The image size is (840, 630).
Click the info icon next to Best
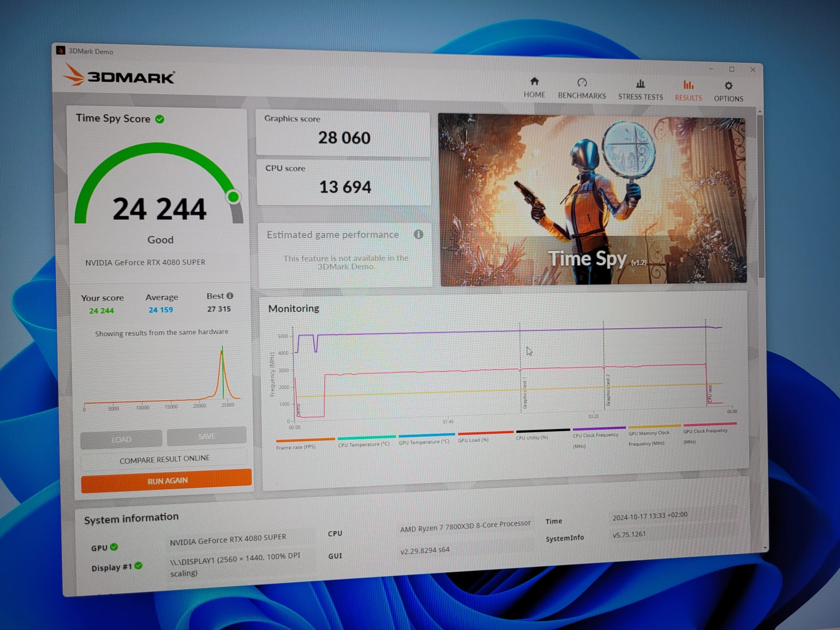(230, 296)
